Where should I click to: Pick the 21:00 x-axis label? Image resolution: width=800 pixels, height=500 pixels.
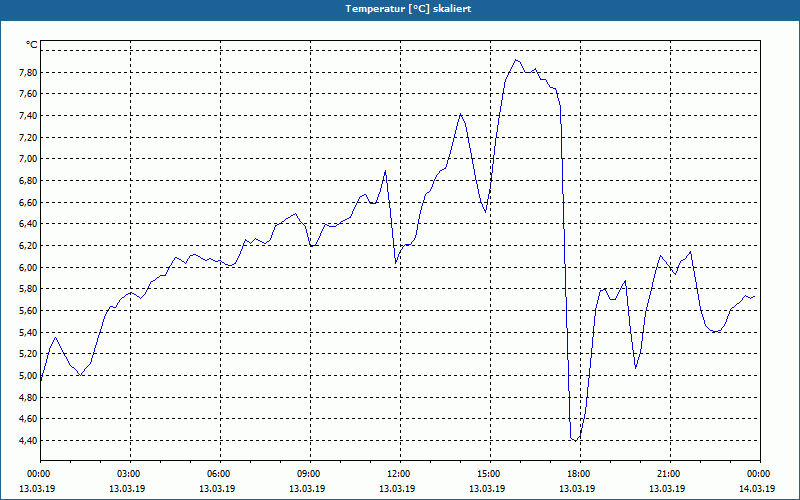667,474
